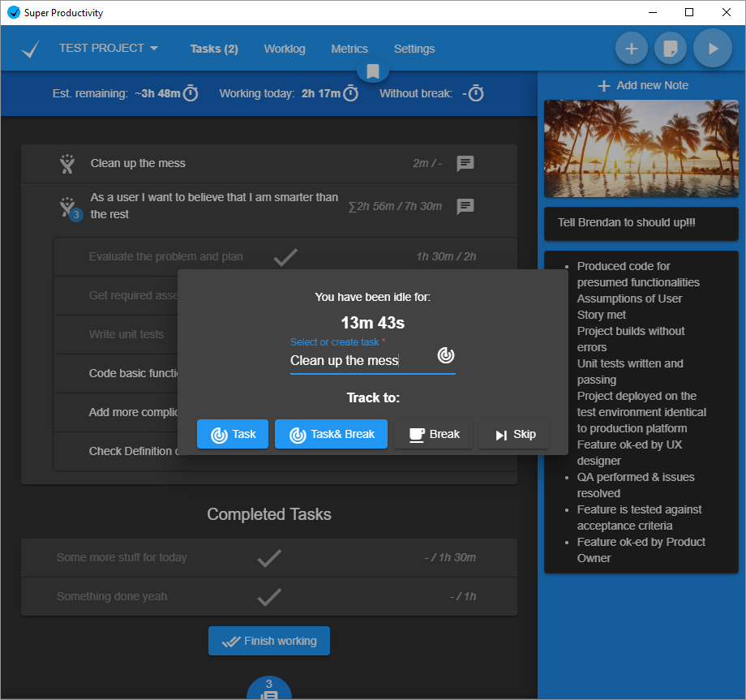Open notes for Clean up the mess
The height and width of the screenshot is (700, 746).
[x=465, y=164]
